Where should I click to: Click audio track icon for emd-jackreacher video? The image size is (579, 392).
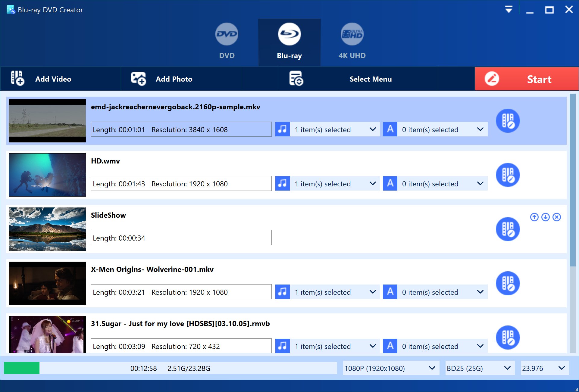(283, 129)
